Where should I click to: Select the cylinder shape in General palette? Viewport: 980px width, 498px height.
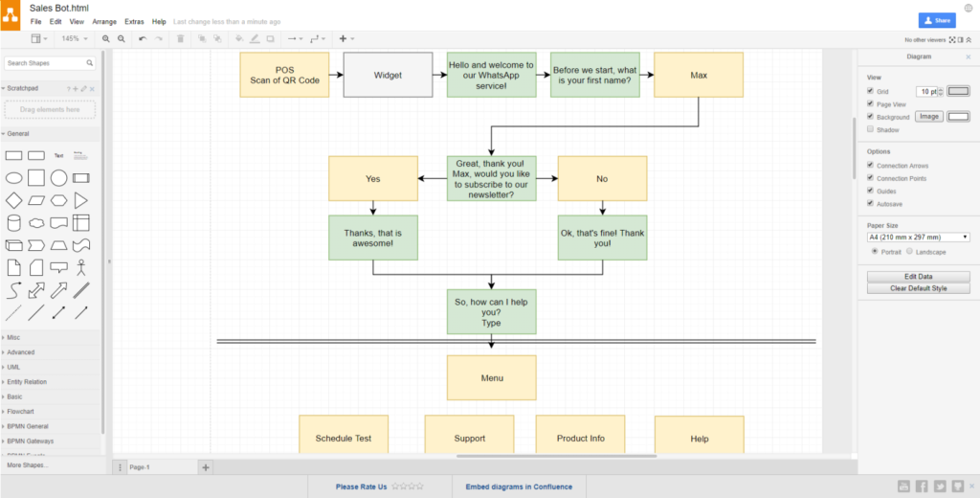[13, 222]
